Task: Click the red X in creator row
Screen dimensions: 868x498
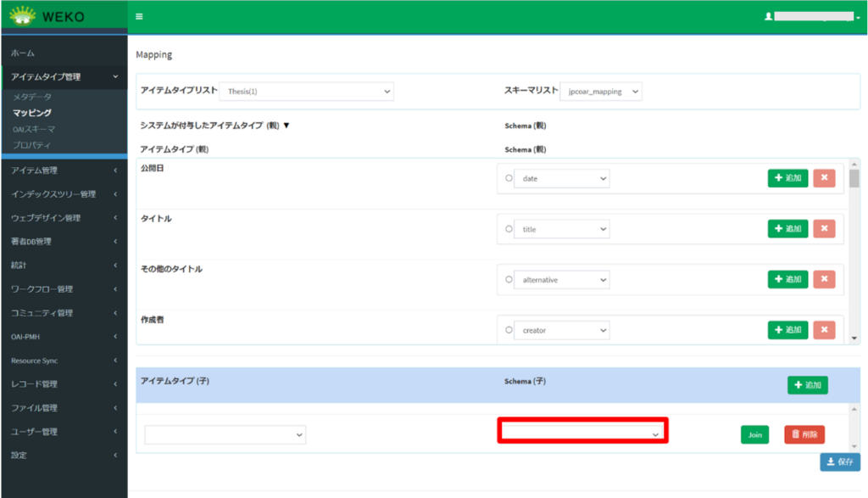Action: point(824,329)
